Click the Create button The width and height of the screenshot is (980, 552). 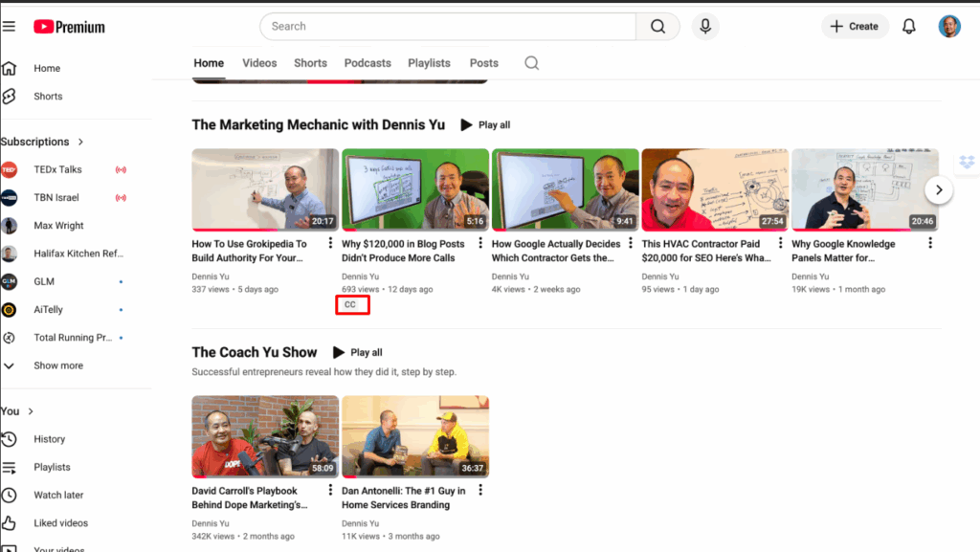pos(854,27)
